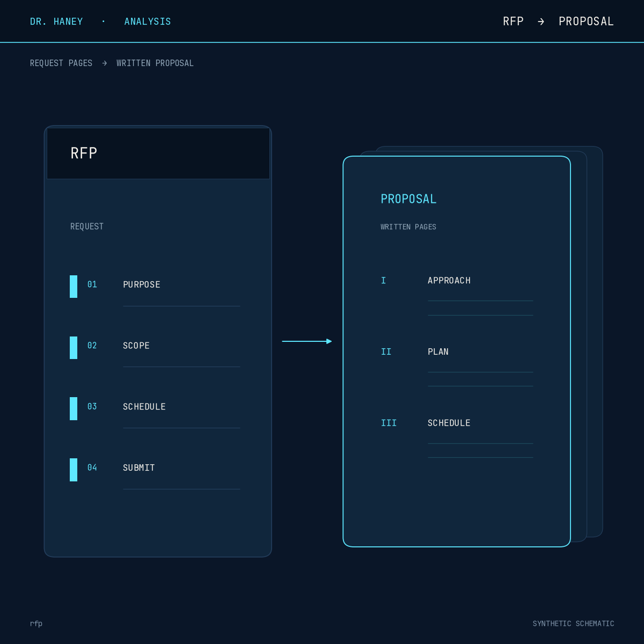Select the 'SCOPE' row in the RFP card
The image size is (644, 644).
click(136, 346)
